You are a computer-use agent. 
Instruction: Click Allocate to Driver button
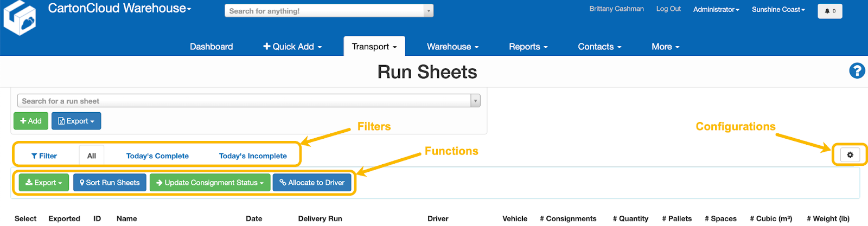point(312,183)
